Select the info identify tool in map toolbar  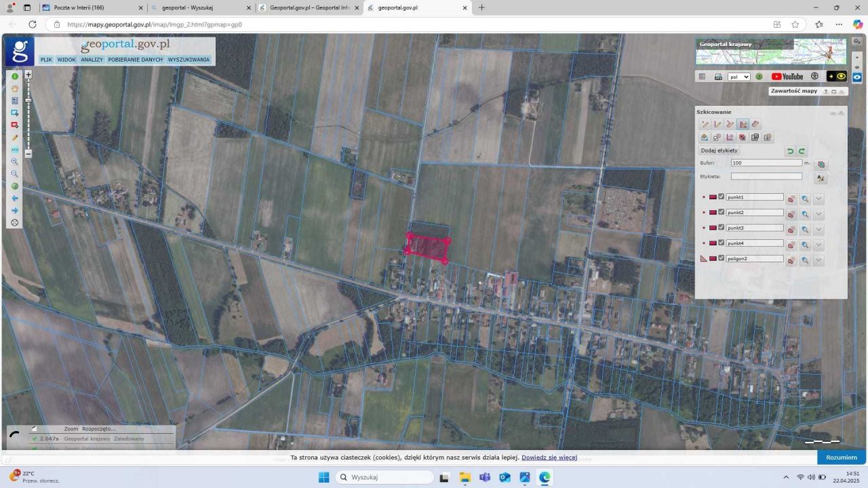(15, 77)
